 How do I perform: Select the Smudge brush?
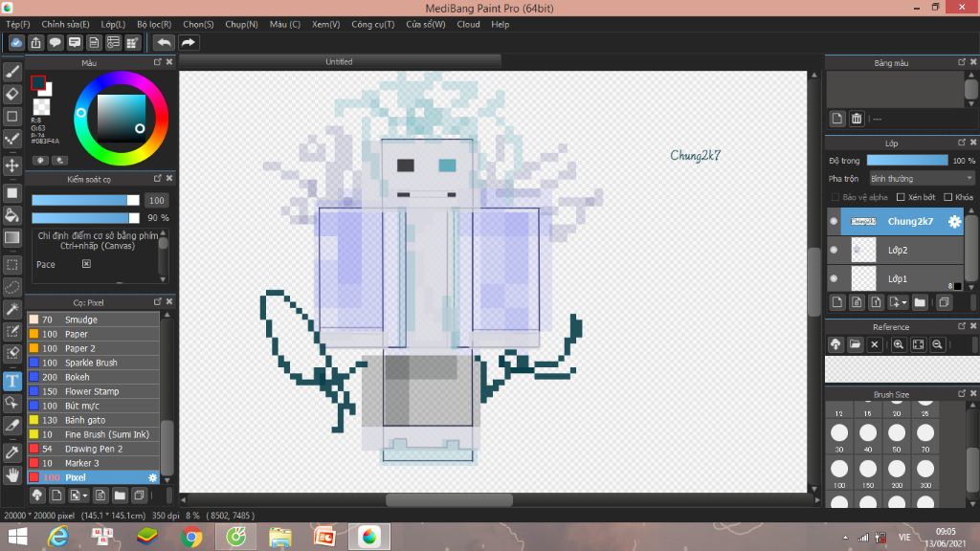[x=94, y=320]
